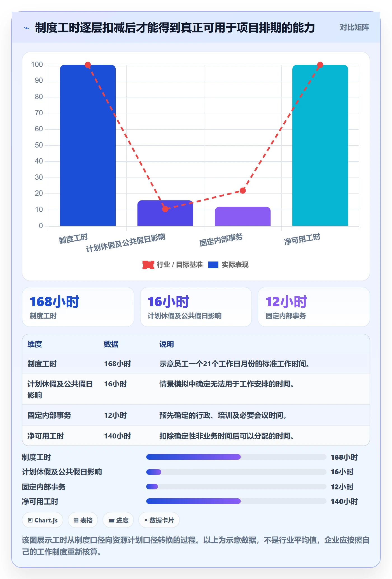The height and width of the screenshot is (579, 392).
Task: Click the 140小时 cell in the table
Action: click(118, 436)
